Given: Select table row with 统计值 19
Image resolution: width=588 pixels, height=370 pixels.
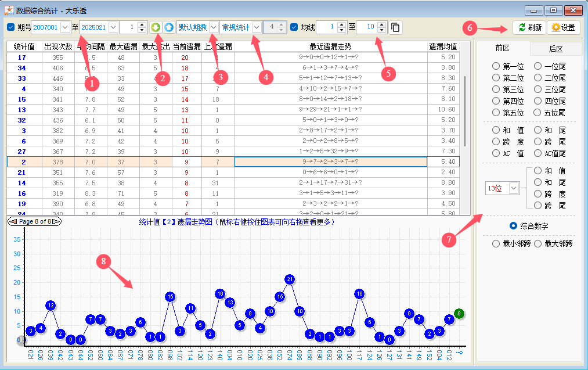Looking at the screenshot, I should pyautogui.click(x=233, y=204).
